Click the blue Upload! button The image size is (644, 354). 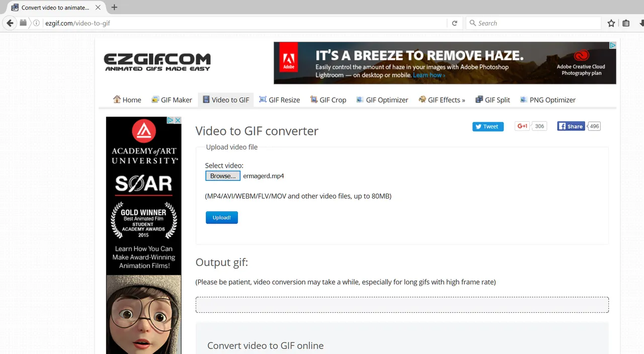[x=222, y=218]
